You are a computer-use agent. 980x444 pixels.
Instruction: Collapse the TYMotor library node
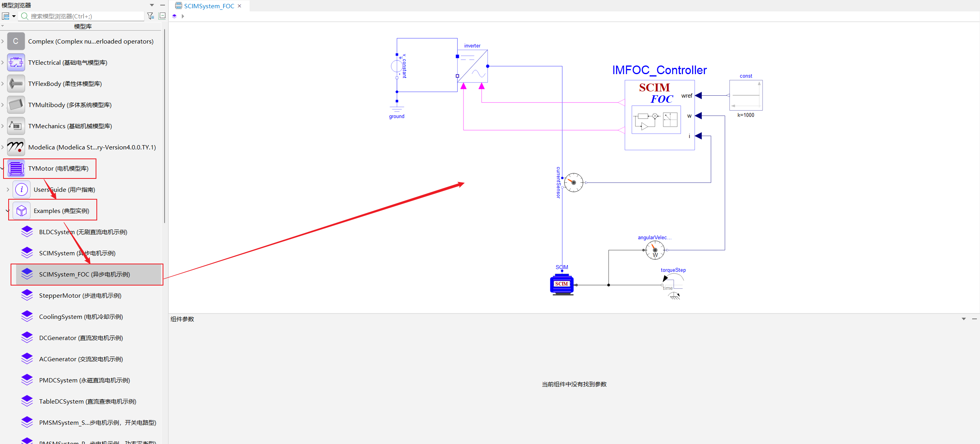click(2, 168)
